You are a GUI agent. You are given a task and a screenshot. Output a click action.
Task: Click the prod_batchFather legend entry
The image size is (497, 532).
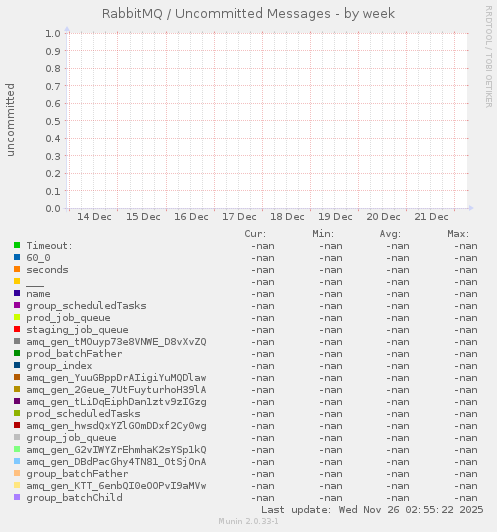pos(74,354)
